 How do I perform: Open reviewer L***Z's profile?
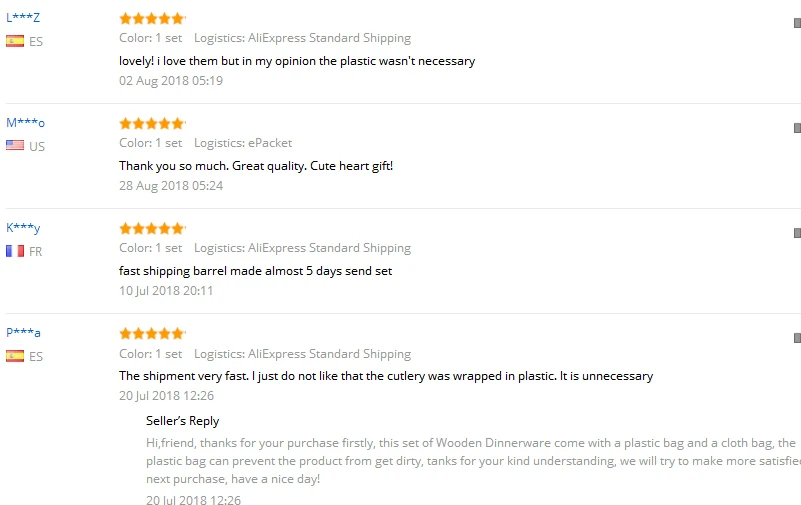tap(23, 18)
